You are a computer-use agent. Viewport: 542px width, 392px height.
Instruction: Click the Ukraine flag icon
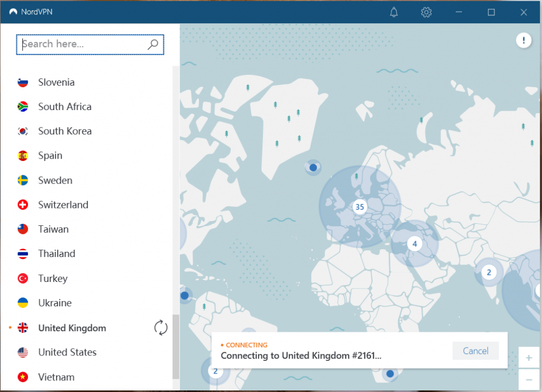click(23, 303)
